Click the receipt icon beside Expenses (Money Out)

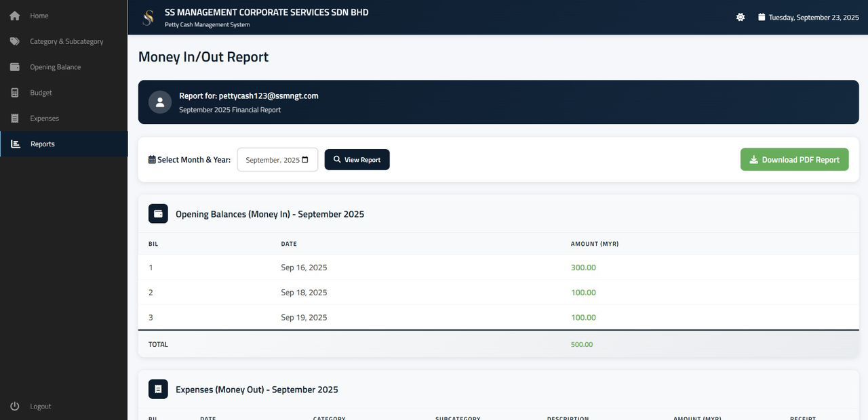(158, 390)
